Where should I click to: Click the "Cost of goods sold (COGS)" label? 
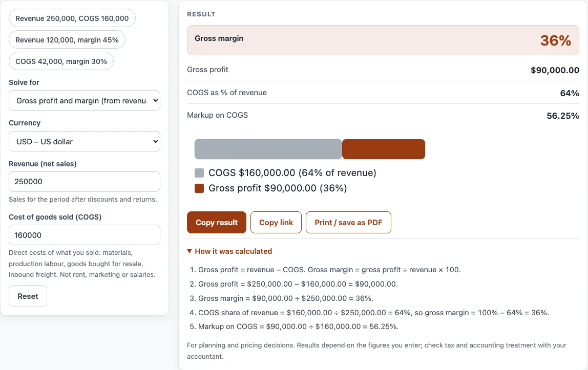tap(55, 217)
